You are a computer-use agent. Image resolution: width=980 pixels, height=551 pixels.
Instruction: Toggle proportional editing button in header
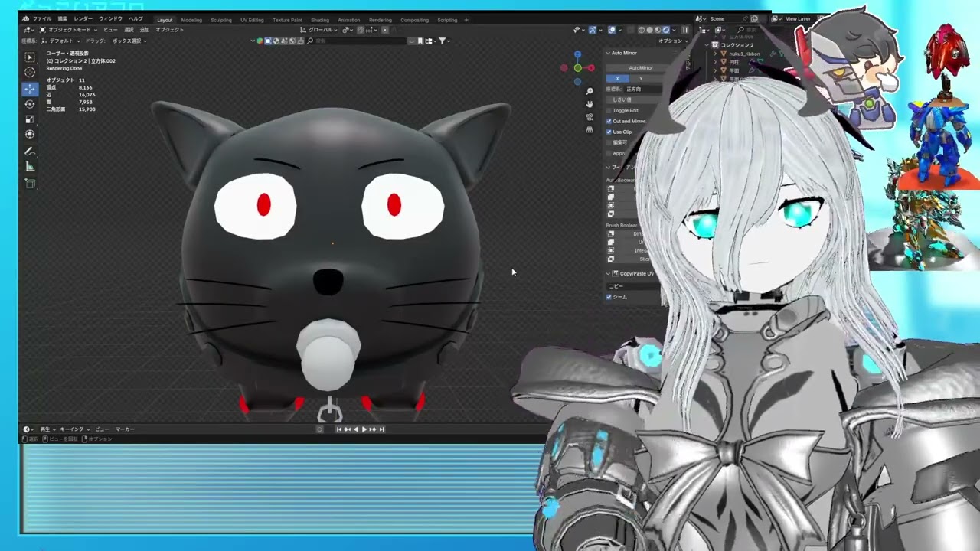[385, 30]
